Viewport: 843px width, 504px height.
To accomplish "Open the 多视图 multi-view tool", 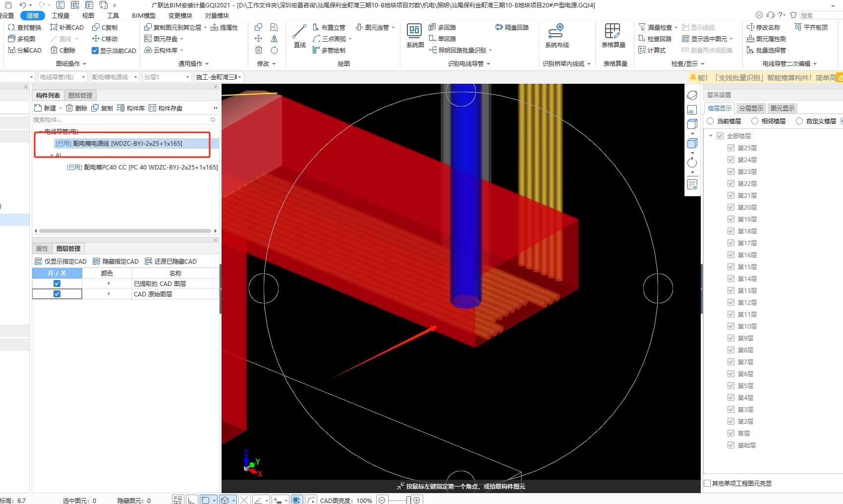I will (x=21, y=39).
